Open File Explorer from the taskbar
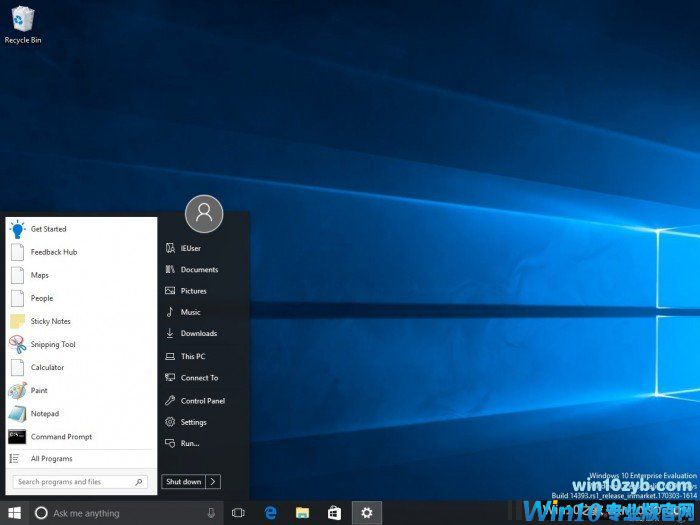Screen dimensions: 700x525 pyautogui.click(x=302, y=513)
